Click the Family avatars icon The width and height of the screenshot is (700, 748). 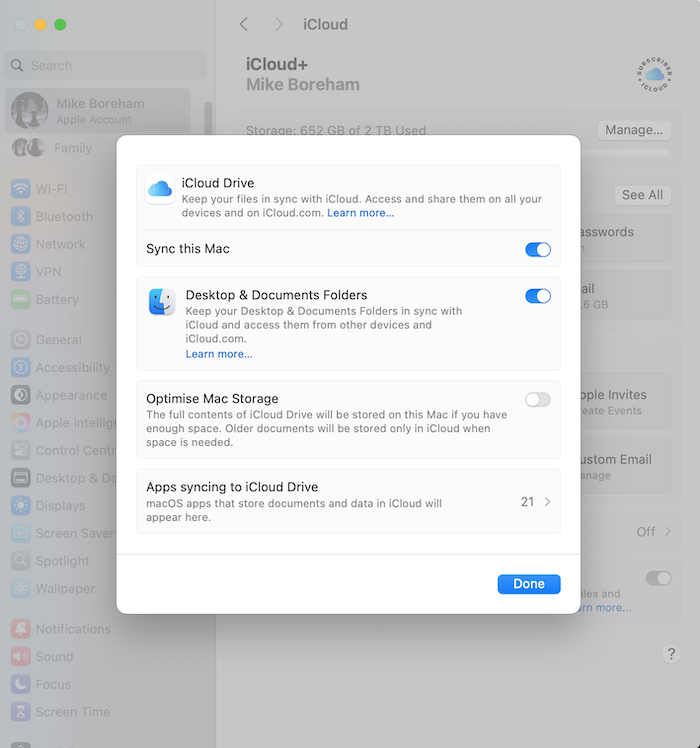(x=28, y=148)
